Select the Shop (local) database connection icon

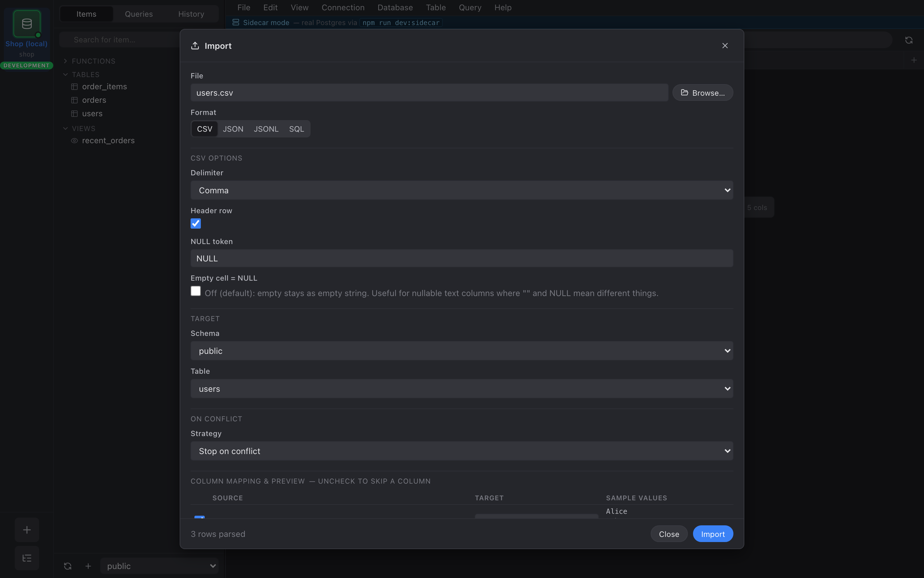click(27, 24)
